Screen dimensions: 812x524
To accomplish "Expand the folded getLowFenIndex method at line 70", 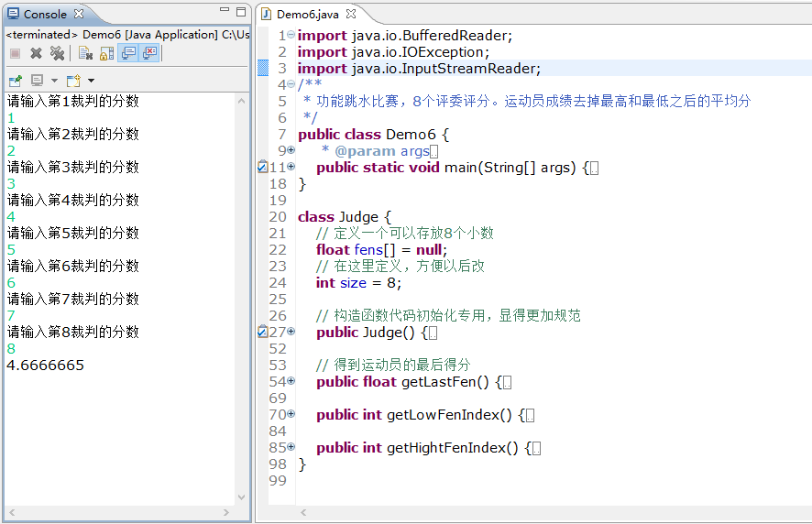I will click(291, 414).
